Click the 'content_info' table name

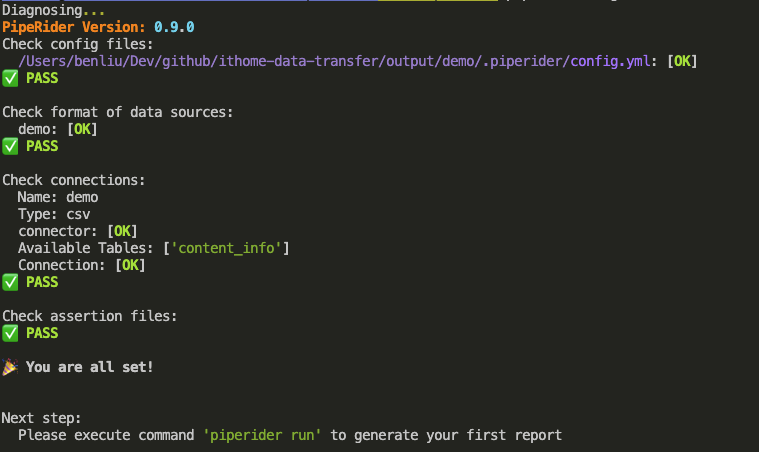point(226,248)
